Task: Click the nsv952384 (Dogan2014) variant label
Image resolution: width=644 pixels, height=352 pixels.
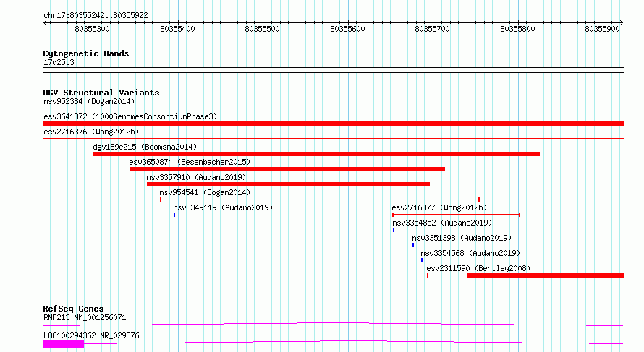Action: [x=89, y=101]
